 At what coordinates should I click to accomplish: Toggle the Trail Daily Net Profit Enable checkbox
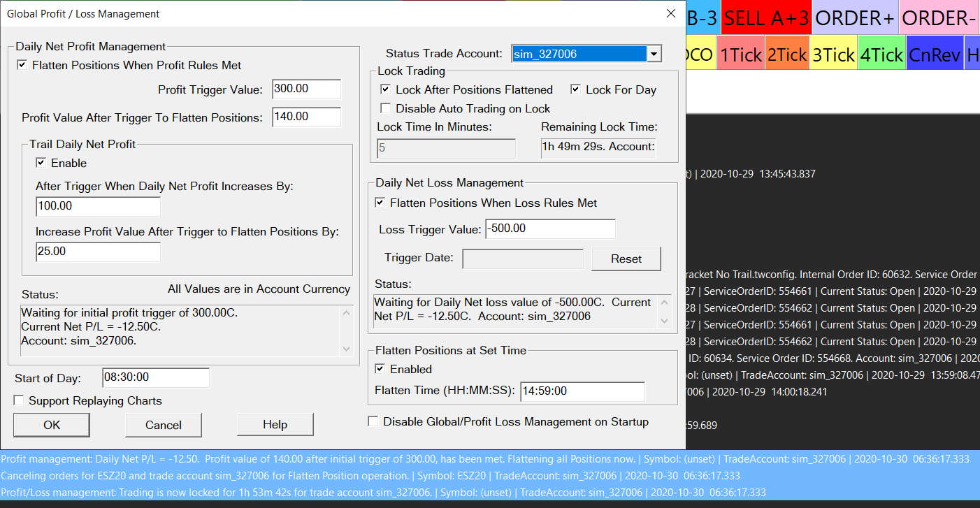42,163
